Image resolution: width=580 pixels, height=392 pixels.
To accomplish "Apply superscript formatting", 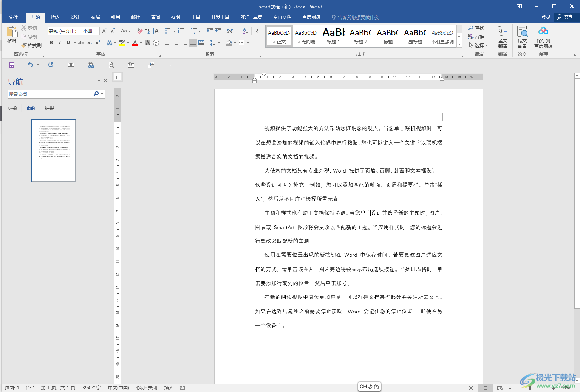I will (98, 43).
